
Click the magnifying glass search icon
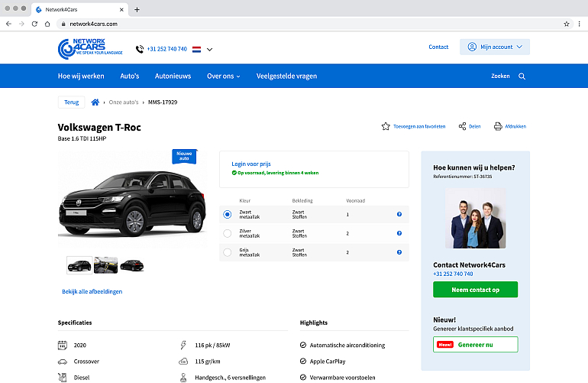click(522, 76)
